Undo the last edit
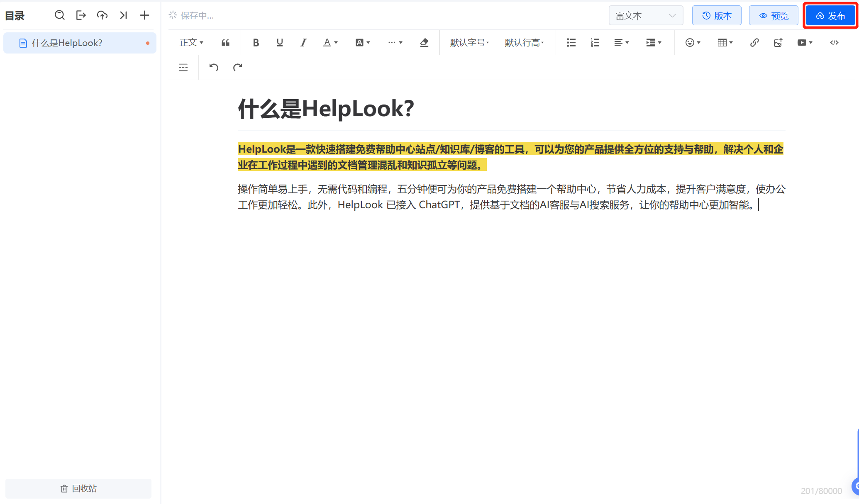This screenshot has width=859, height=504. 213,67
